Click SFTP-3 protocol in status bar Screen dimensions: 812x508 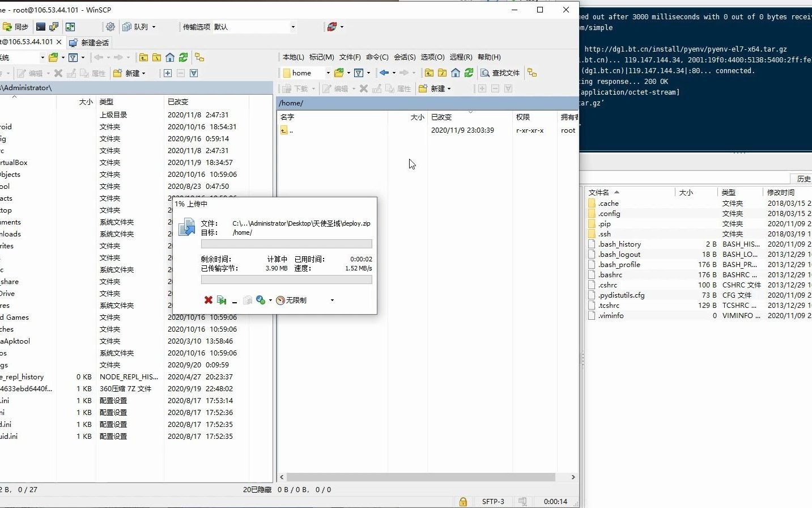coord(493,501)
